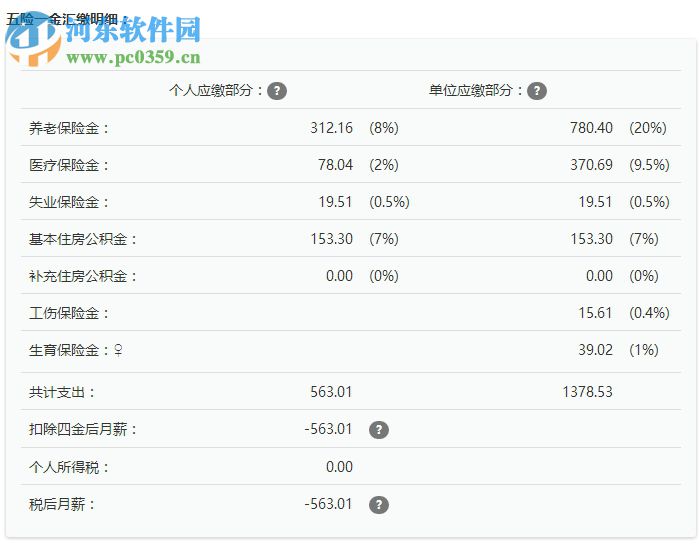Click personal unemployment amount 19.51
Viewport: 699px width, 544px height.
[x=335, y=202]
